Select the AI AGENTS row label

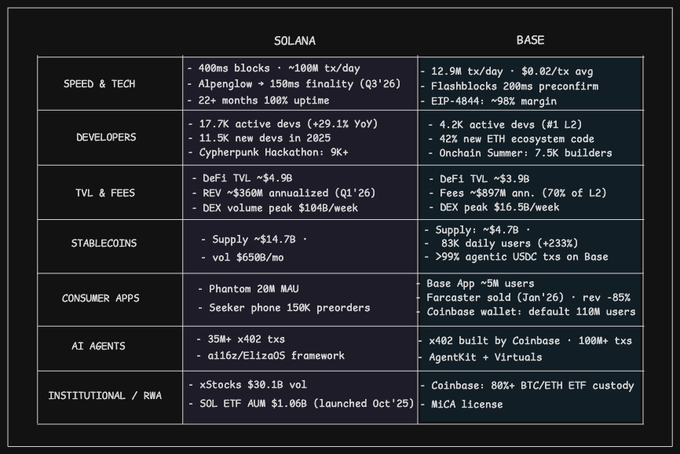98,346
